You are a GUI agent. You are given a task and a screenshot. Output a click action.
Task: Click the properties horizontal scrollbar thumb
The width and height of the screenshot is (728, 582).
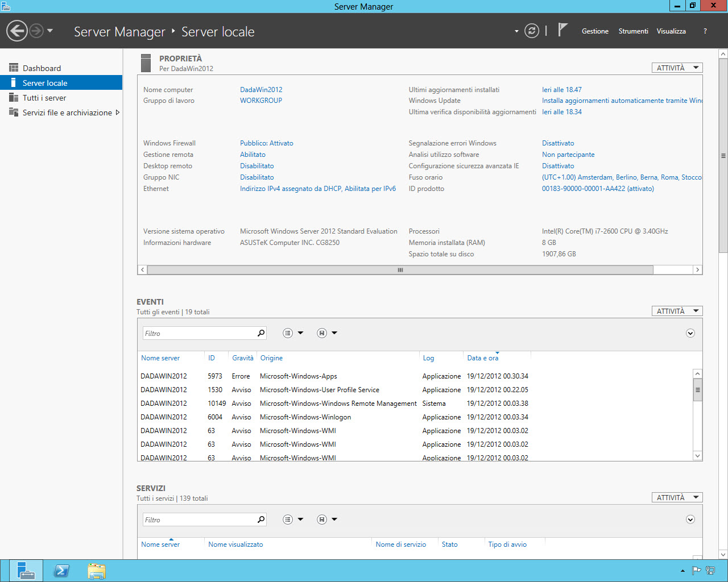pyautogui.click(x=400, y=270)
